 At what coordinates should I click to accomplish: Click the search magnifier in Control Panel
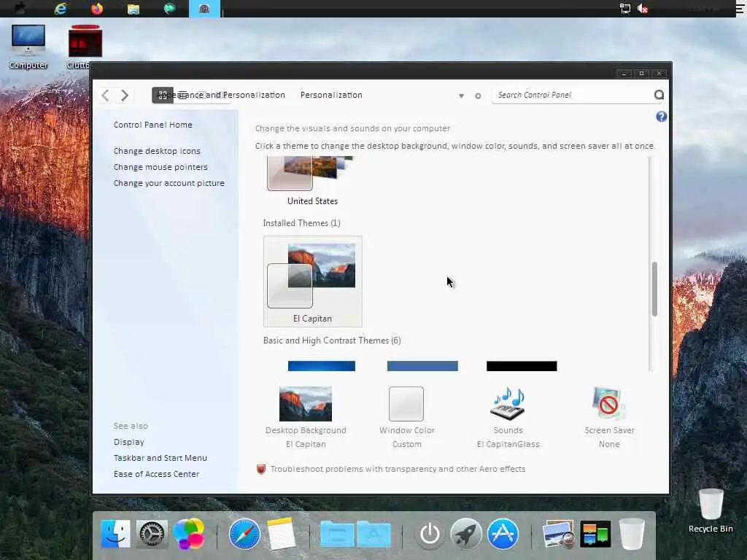tap(659, 95)
